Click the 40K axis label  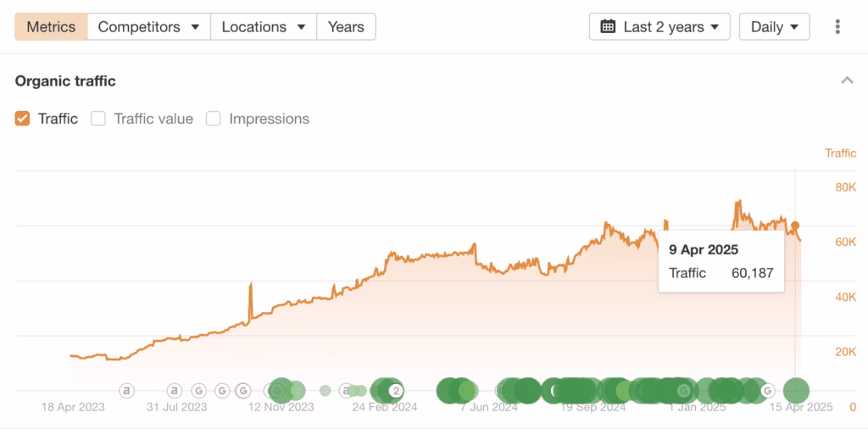[x=845, y=298]
